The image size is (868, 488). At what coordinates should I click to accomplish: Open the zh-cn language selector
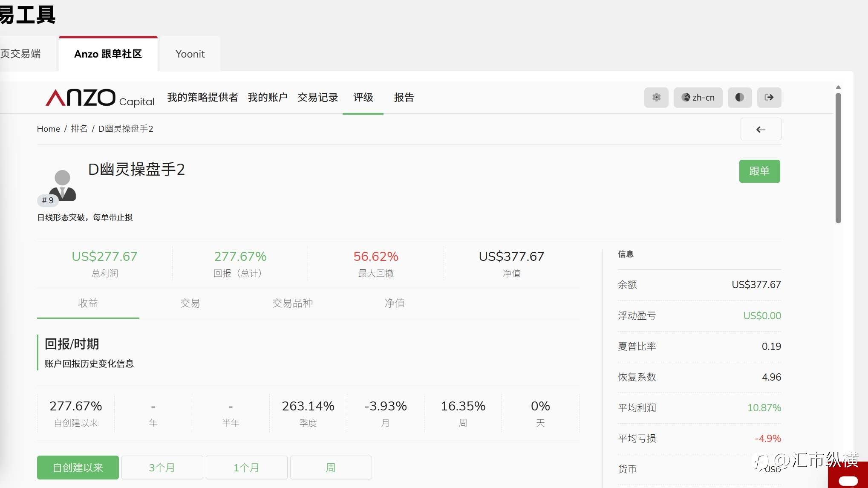(x=698, y=98)
